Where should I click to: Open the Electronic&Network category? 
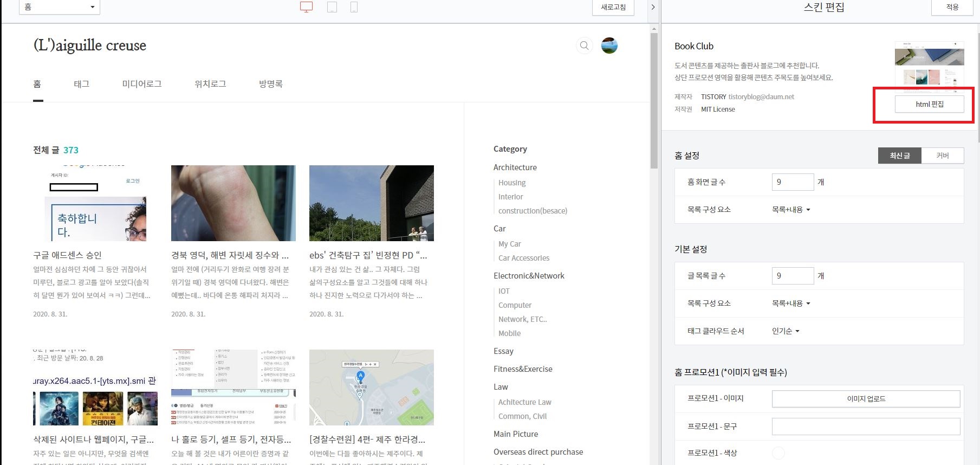pyautogui.click(x=529, y=276)
